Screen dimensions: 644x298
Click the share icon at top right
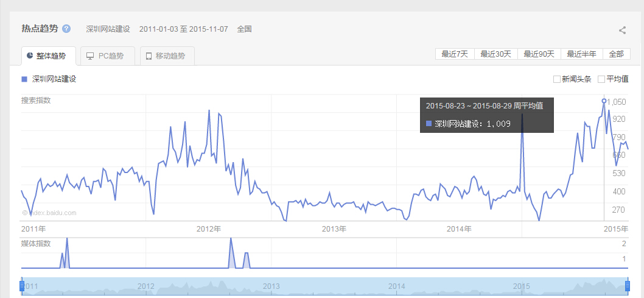coord(622,30)
